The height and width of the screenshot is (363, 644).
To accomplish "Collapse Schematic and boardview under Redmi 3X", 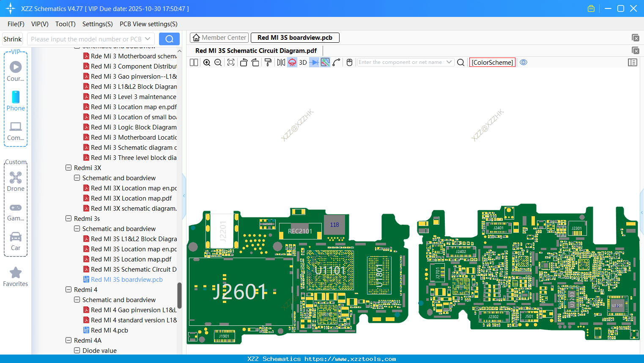I will click(77, 178).
